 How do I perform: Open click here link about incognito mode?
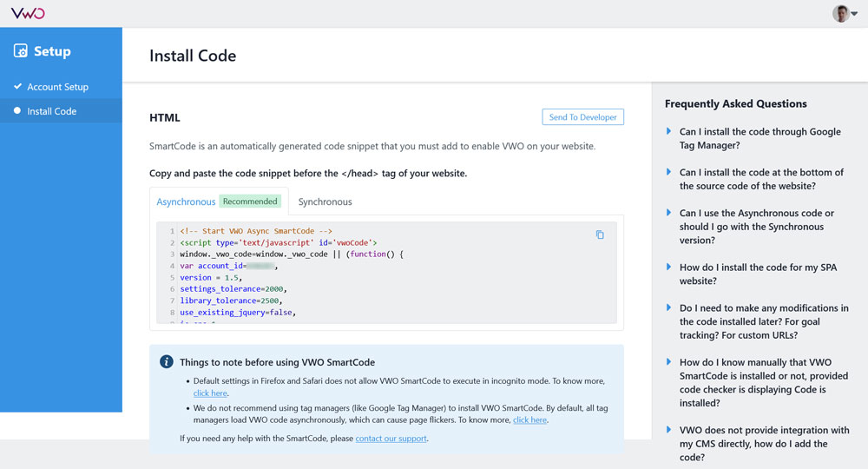coord(210,393)
